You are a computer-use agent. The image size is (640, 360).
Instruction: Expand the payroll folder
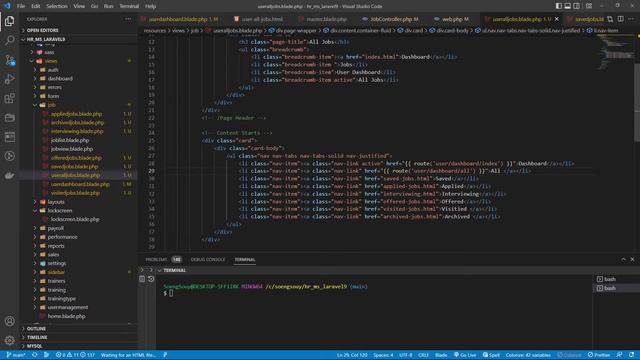(56, 228)
